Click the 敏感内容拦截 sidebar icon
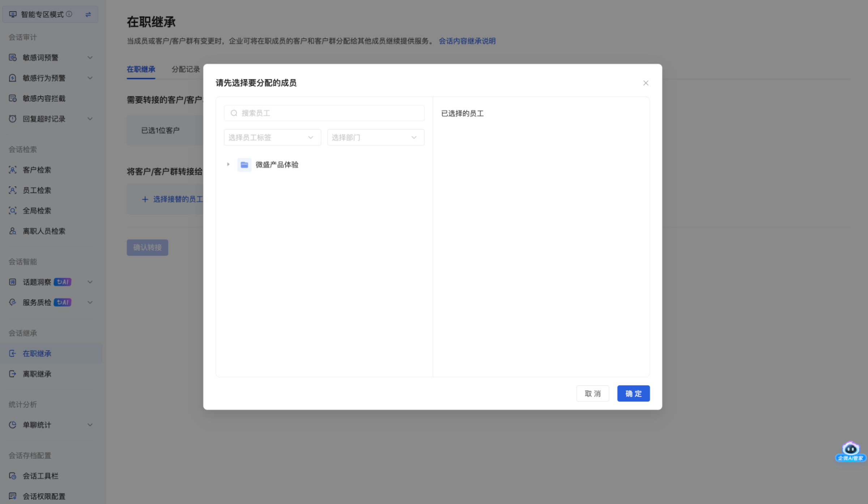 click(x=13, y=98)
